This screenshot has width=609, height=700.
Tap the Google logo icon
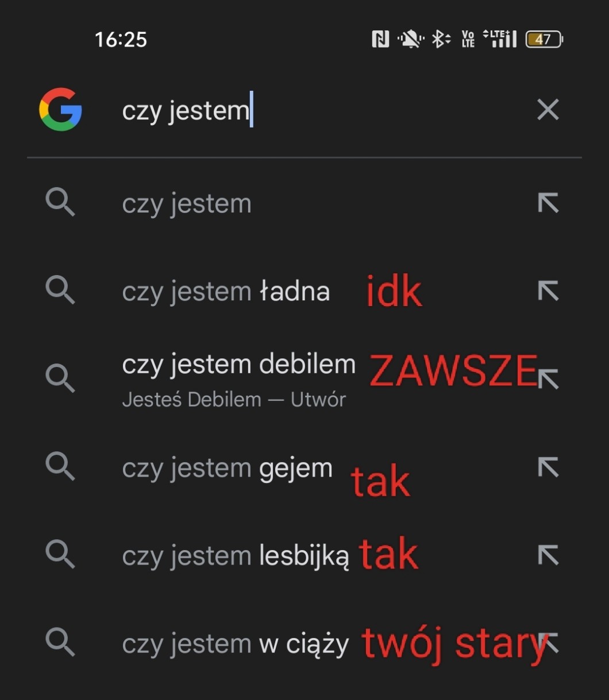click(60, 109)
